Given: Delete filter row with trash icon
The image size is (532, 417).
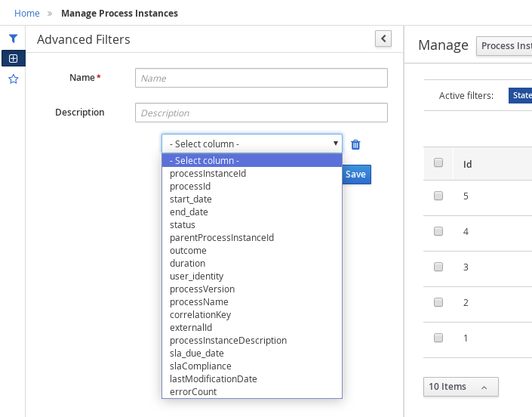Looking at the screenshot, I should pyautogui.click(x=355, y=144).
